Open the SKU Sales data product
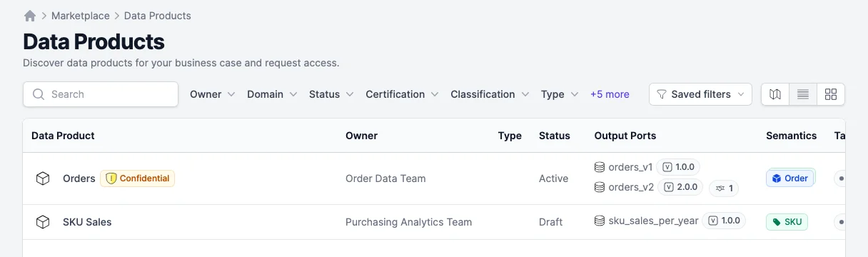 pos(87,222)
